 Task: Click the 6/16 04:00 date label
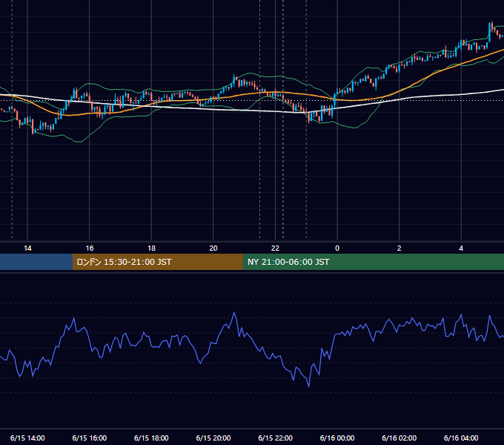tap(461, 438)
